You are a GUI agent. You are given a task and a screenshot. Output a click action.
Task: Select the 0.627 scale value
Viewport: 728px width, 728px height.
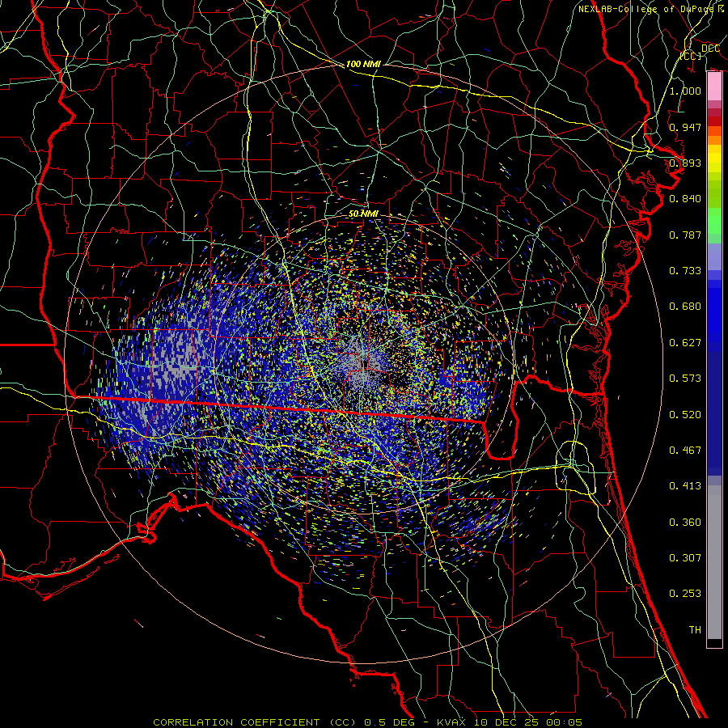[x=685, y=343]
